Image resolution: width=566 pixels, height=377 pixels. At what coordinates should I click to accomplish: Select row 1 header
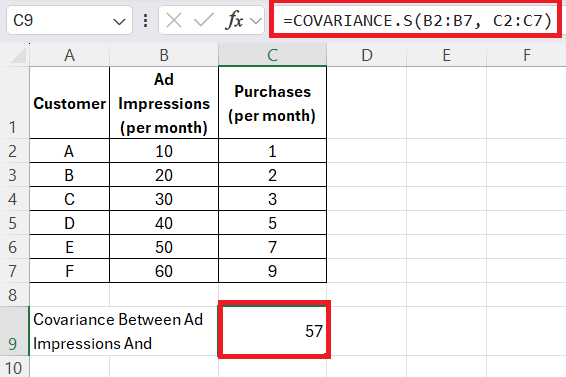[14, 103]
